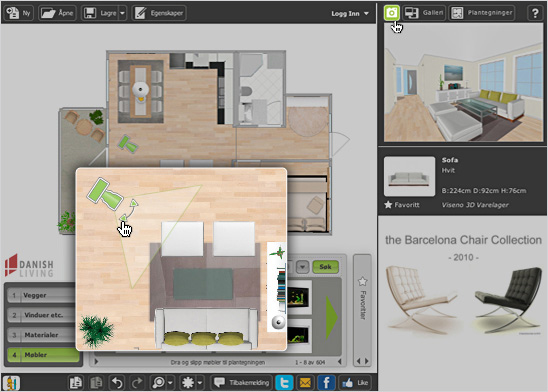Image resolution: width=548 pixels, height=392 pixels.
Task: Switch to the Galleri tab
Action: coord(424,13)
